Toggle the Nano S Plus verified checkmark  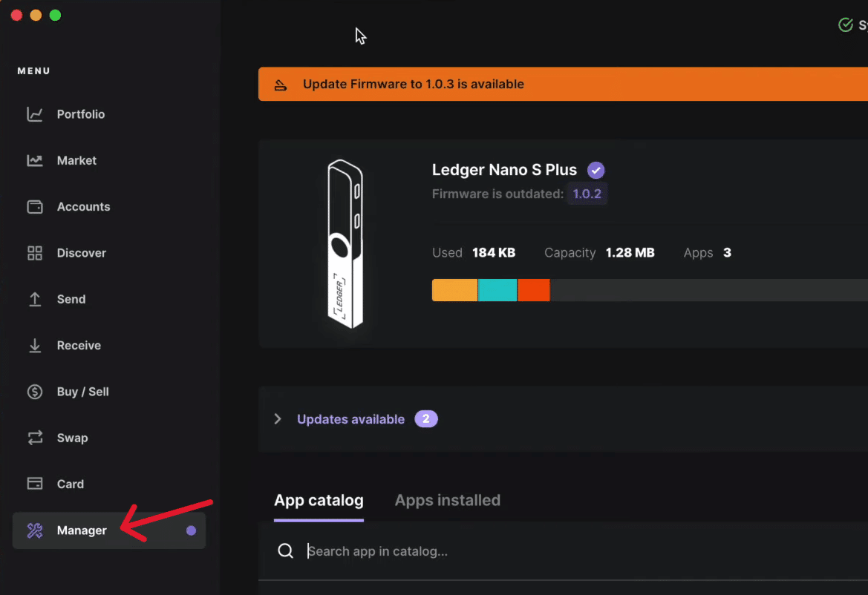(595, 170)
